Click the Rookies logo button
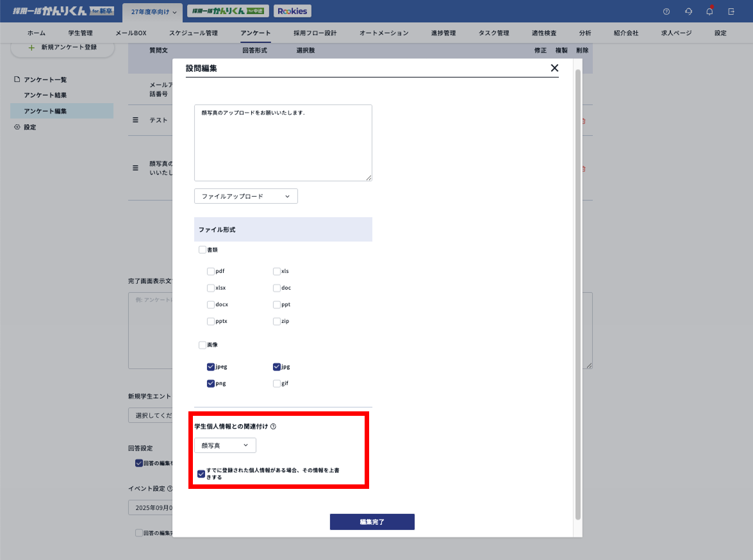This screenshot has width=753, height=560. 292,11
